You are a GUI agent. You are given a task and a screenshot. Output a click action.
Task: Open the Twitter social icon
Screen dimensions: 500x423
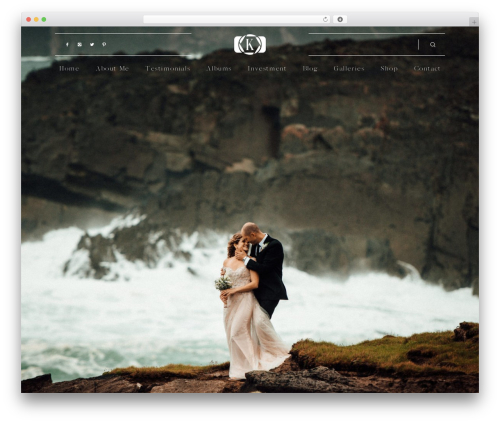[92, 44]
